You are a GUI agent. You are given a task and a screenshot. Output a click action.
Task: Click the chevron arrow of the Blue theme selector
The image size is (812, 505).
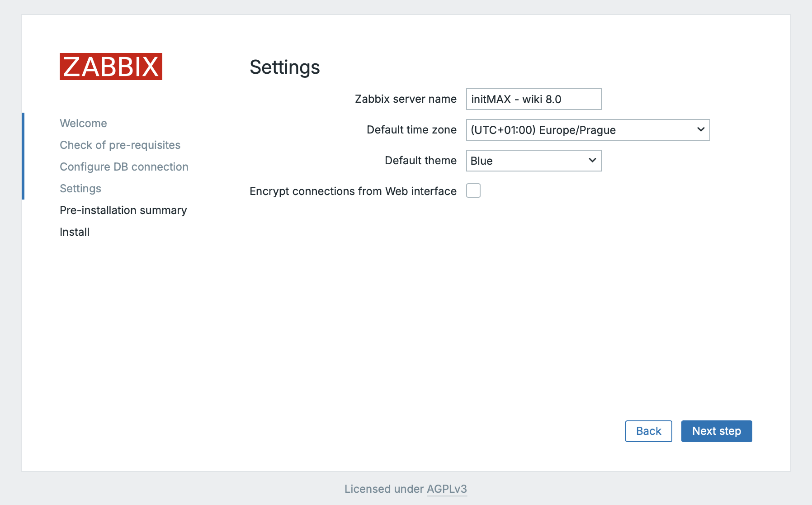coord(592,161)
